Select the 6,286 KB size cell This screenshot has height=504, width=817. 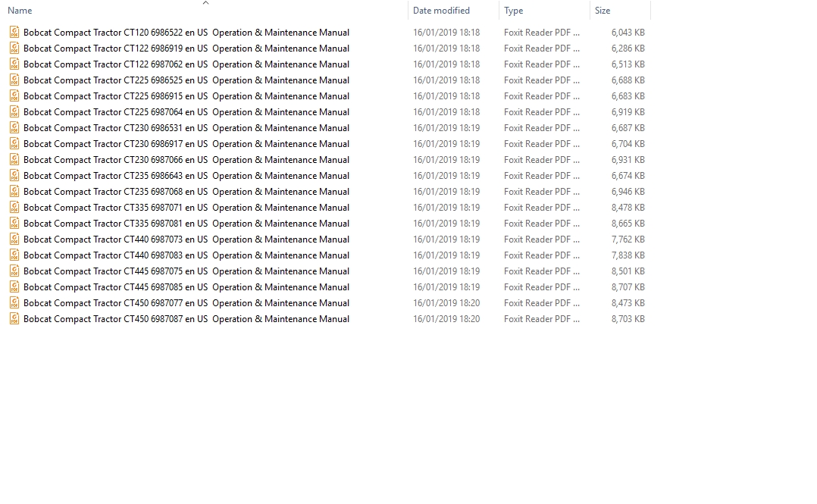pyautogui.click(x=628, y=49)
